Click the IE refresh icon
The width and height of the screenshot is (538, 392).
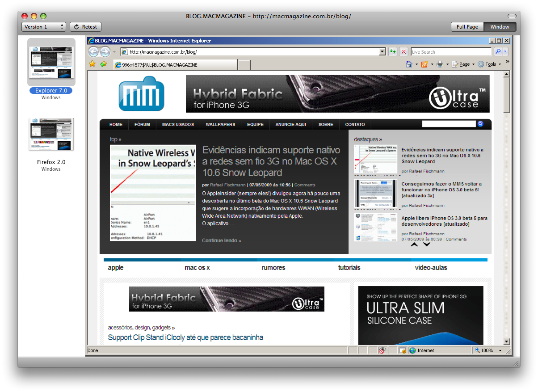click(x=392, y=52)
